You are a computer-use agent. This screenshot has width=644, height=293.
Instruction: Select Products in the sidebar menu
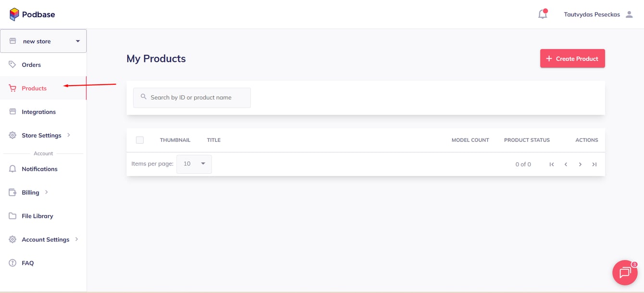click(x=34, y=88)
